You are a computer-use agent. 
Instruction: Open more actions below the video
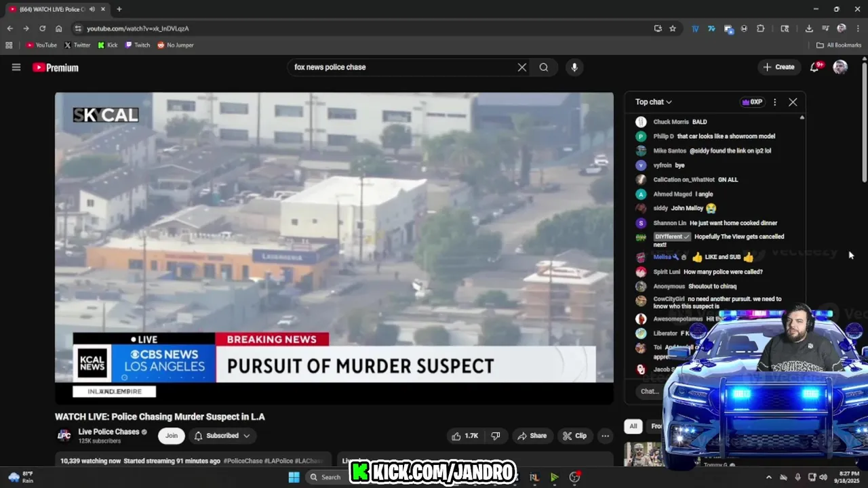606,436
